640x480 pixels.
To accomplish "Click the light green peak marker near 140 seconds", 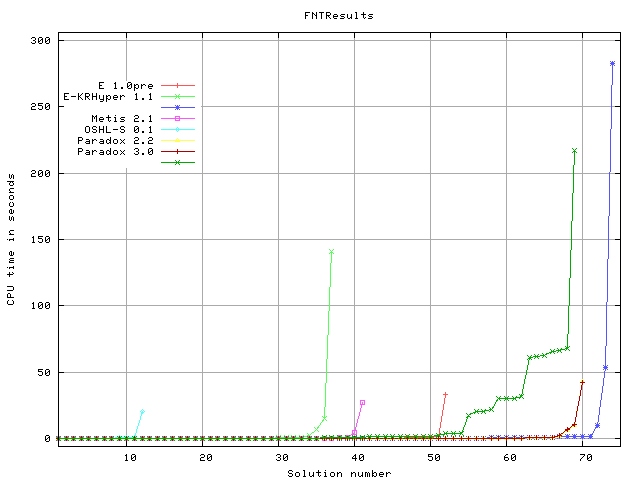I will click(331, 252).
